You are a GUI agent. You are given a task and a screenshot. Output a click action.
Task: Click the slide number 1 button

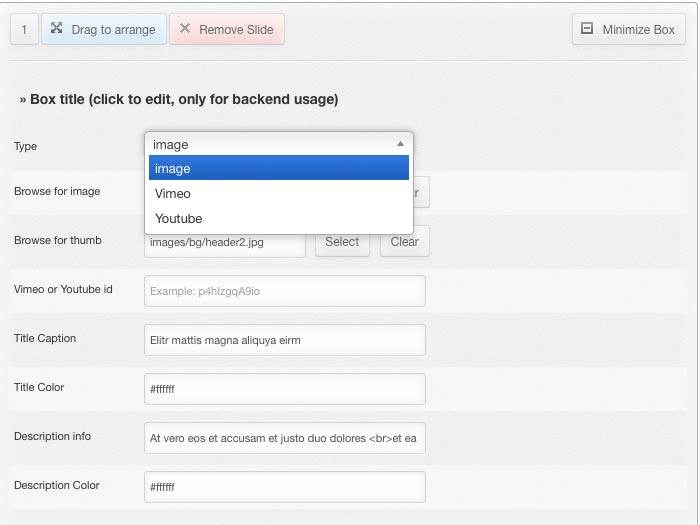coord(24,29)
